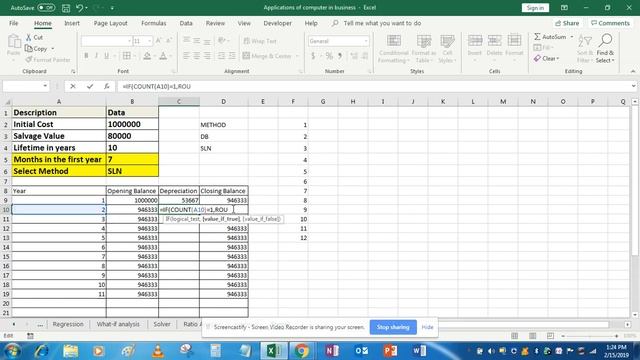Open Sort & Filter menu
Screen dimensions: 640x360
[585, 49]
